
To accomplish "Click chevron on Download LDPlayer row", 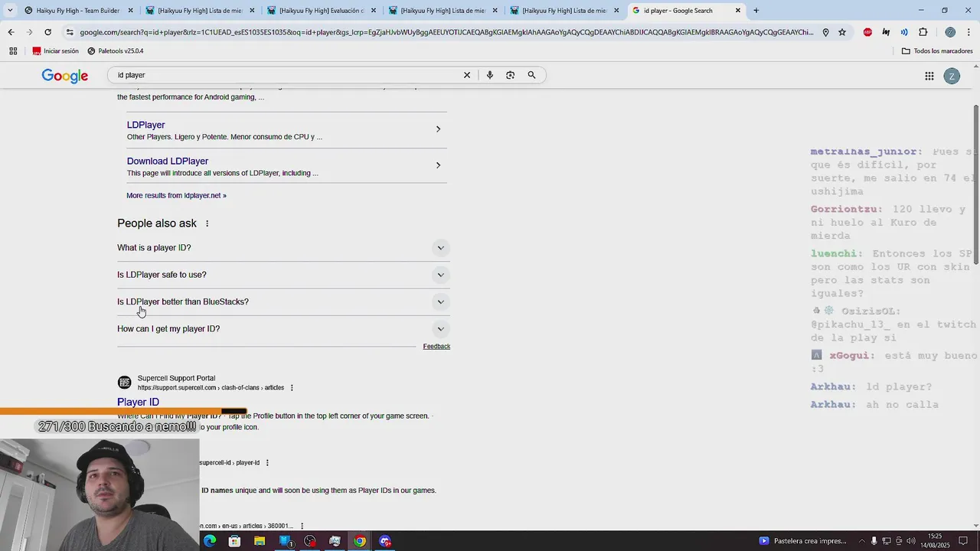I will click(438, 165).
